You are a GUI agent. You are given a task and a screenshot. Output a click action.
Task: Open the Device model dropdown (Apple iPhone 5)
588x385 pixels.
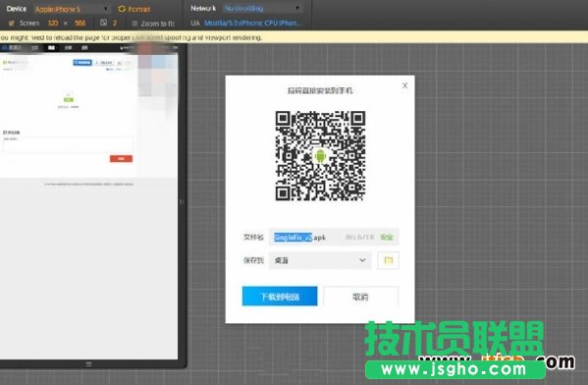[72, 9]
